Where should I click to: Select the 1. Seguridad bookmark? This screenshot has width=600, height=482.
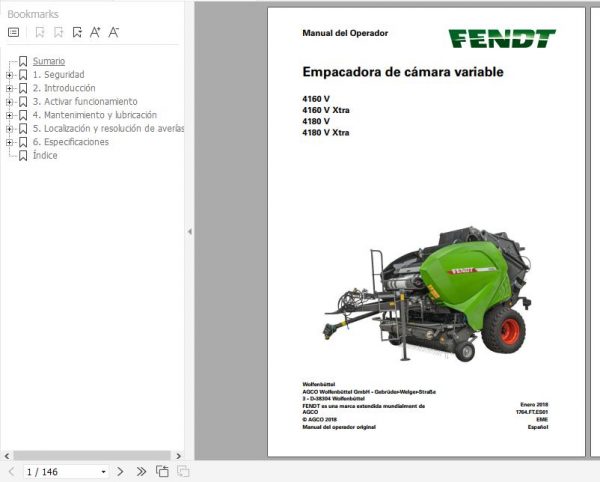point(59,75)
